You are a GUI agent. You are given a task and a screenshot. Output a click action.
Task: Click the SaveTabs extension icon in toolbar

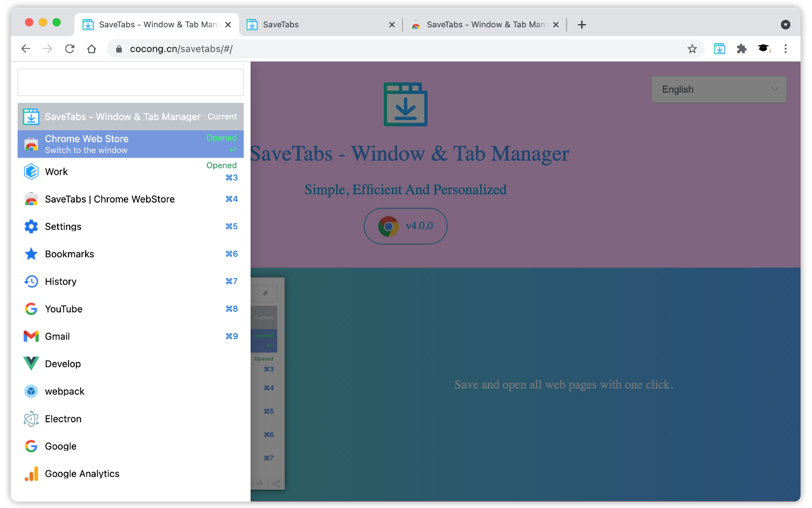click(719, 49)
